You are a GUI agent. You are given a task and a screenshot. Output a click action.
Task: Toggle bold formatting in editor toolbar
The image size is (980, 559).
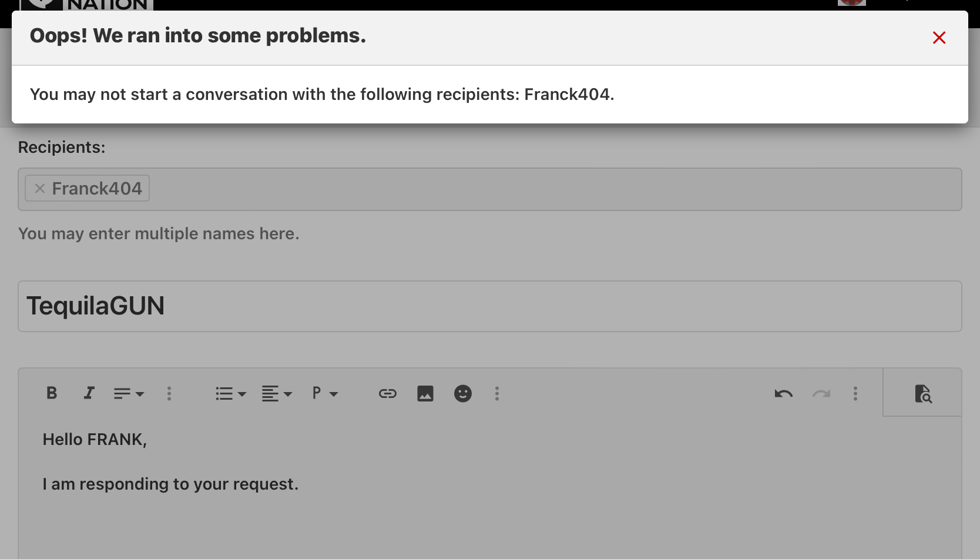point(52,393)
